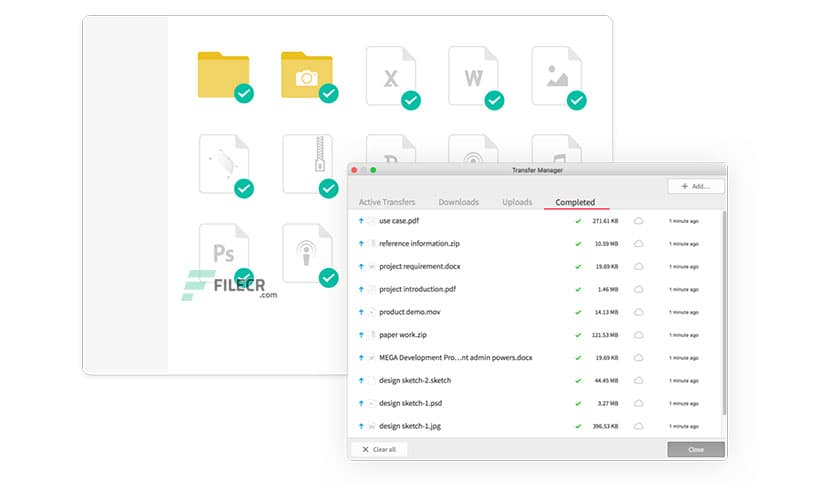
Task: Open the camera uploads folder icon
Action: [x=307, y=75]
